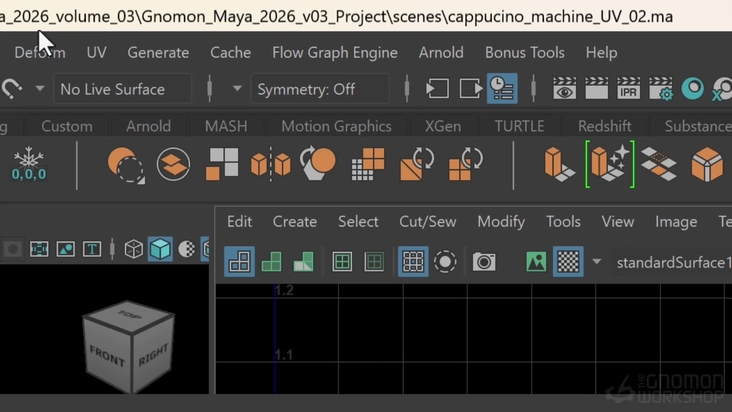The image size is (732, 412).
Task: Render the current frame clapboard icon
Action: click(596, 88)
